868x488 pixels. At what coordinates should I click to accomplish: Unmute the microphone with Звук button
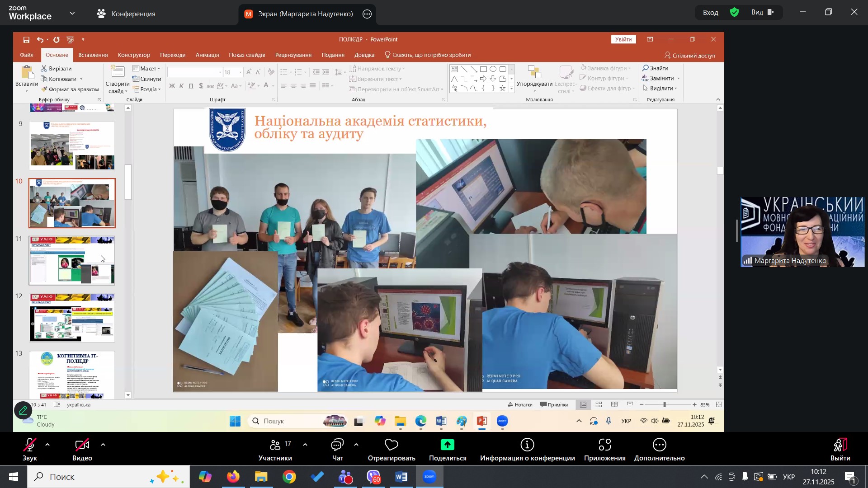point(30,446)
